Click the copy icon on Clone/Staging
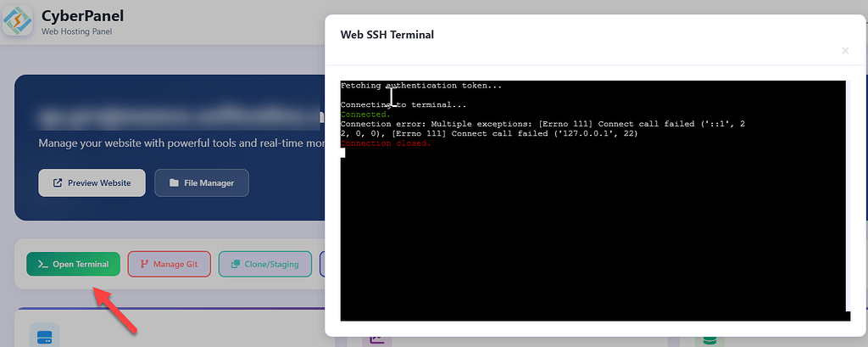 (234, 265)
